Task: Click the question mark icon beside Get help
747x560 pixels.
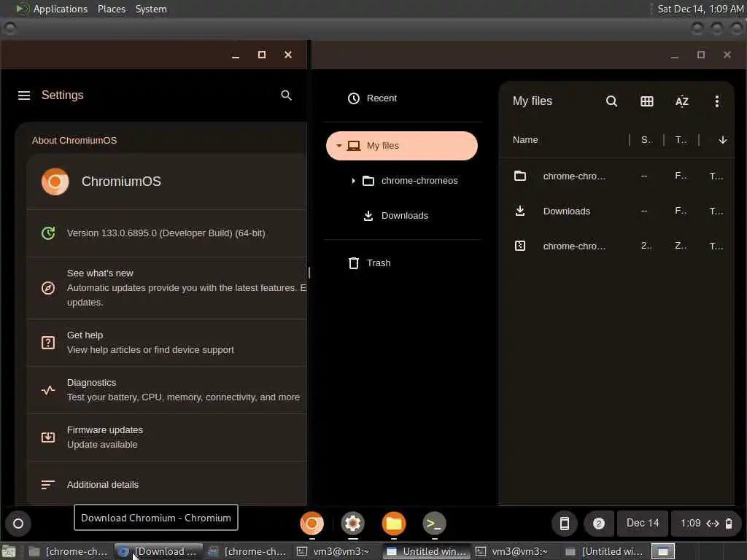Action: [48, 343]
